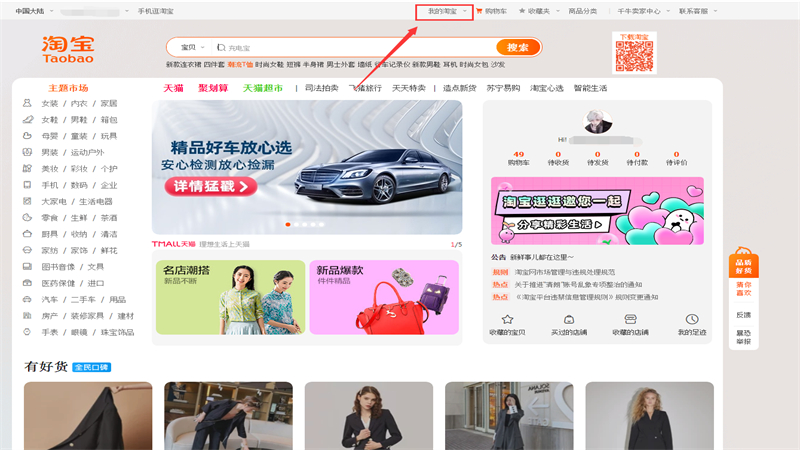Open the 天猫超市 tab
Viewport: 800px width, 450px height.
[x=263, y=88]
